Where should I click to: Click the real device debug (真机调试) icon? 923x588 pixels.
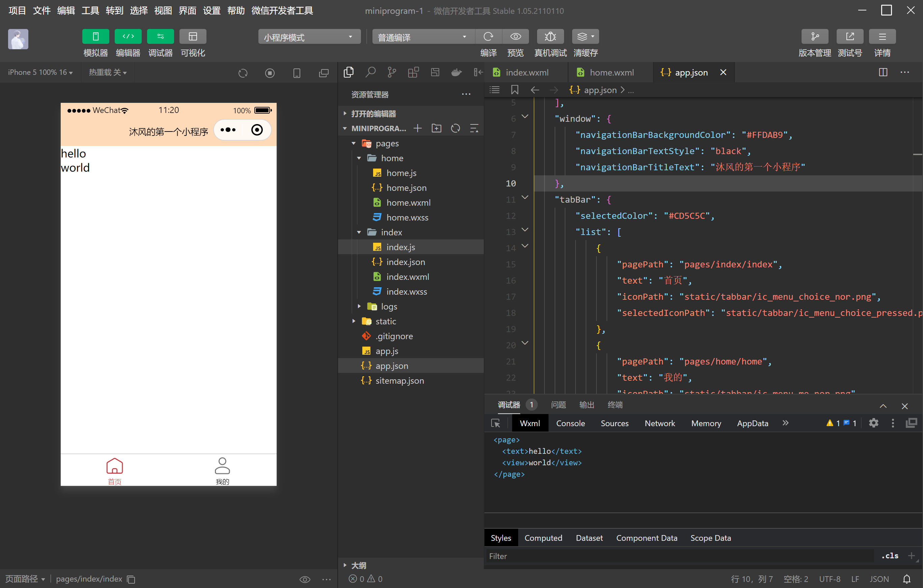[x=550, y=37]
